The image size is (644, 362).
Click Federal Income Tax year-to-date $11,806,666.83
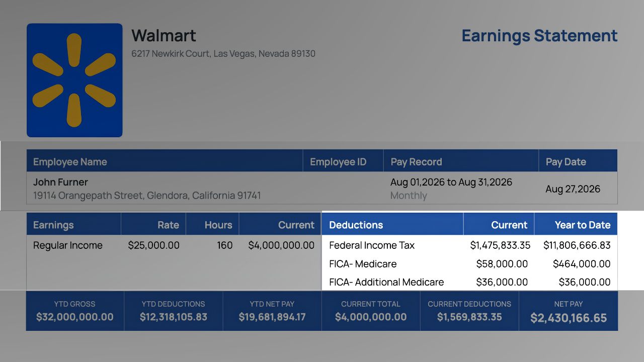pos(577,245)
